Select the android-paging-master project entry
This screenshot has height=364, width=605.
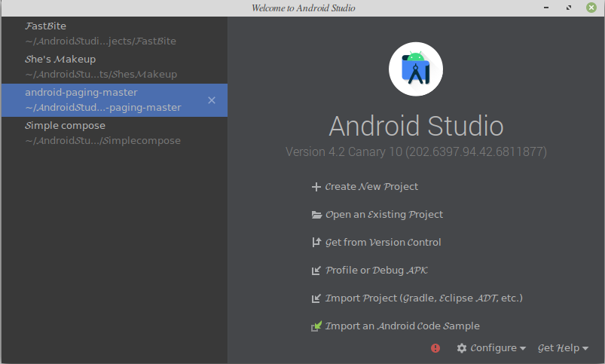[115, 100]
